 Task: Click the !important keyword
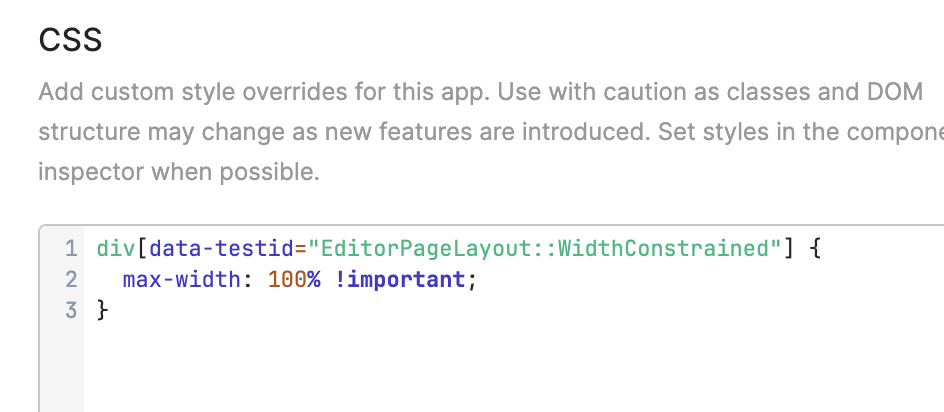(x=399, y=279)
